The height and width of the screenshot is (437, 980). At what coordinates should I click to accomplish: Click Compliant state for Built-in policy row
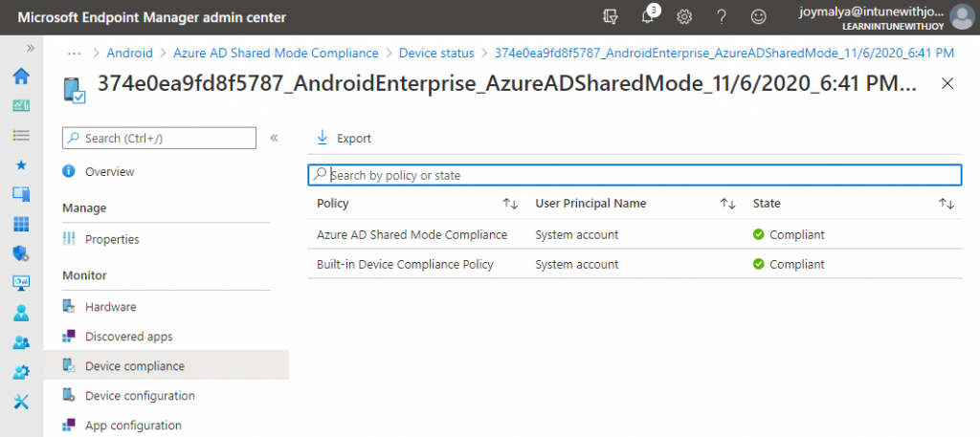[x=789, y=264]
